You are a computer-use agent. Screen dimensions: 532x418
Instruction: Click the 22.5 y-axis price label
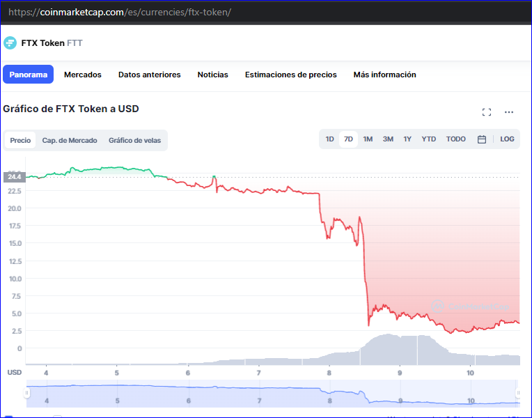pos(15,191)
